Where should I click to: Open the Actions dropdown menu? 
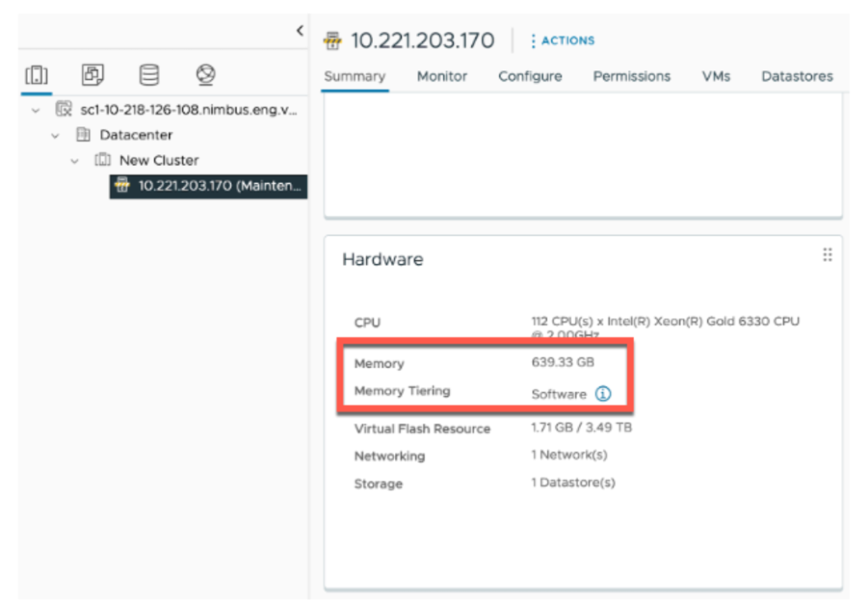(x=563, y=41)
